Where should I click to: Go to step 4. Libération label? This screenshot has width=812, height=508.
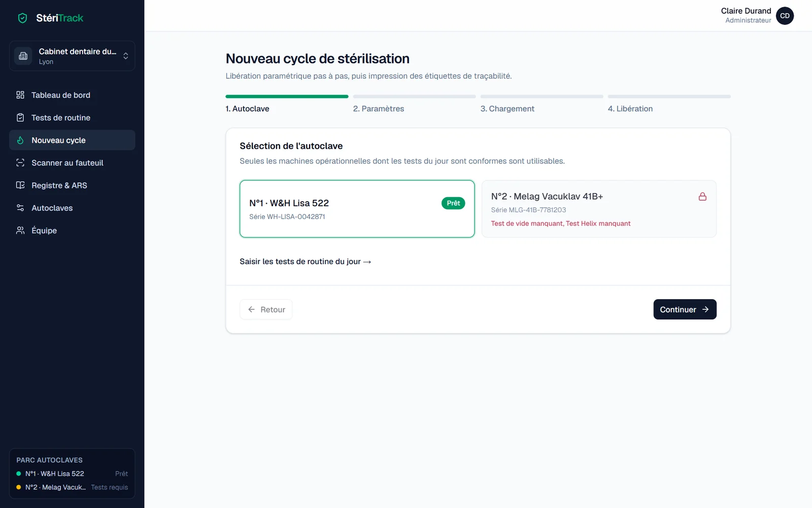click(630, 109)
